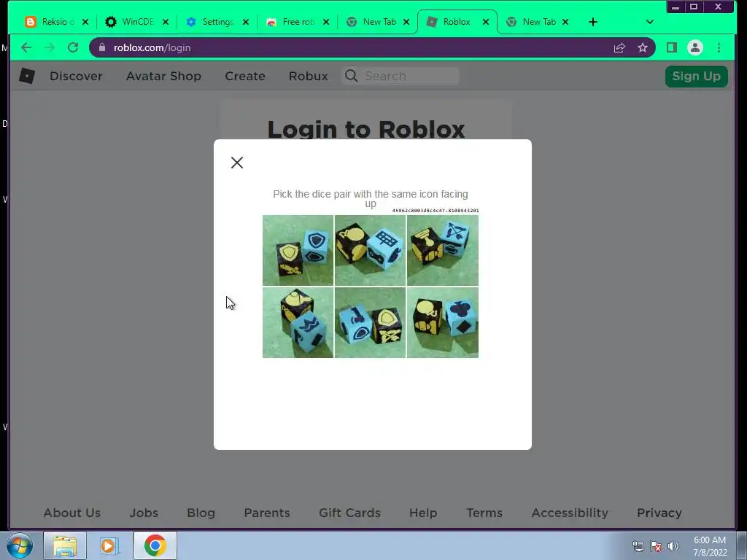Click the Sign Up button
This screenshot has width=747, height=560.
[x=696, y=76]
